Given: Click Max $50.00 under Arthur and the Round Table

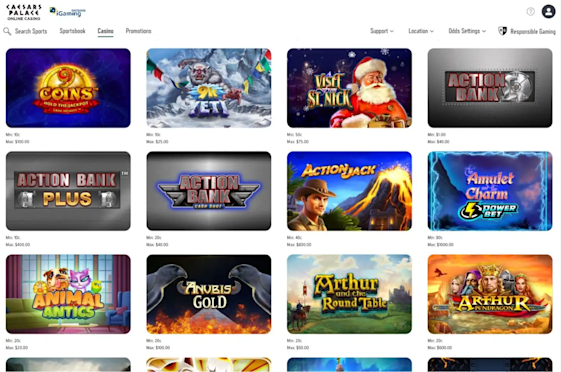Looking at the screenshot, I should point(298,348).
